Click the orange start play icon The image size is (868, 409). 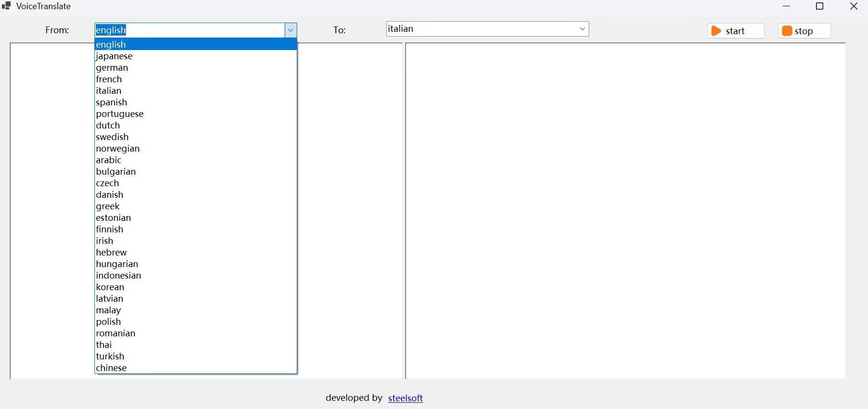[716, 31]
